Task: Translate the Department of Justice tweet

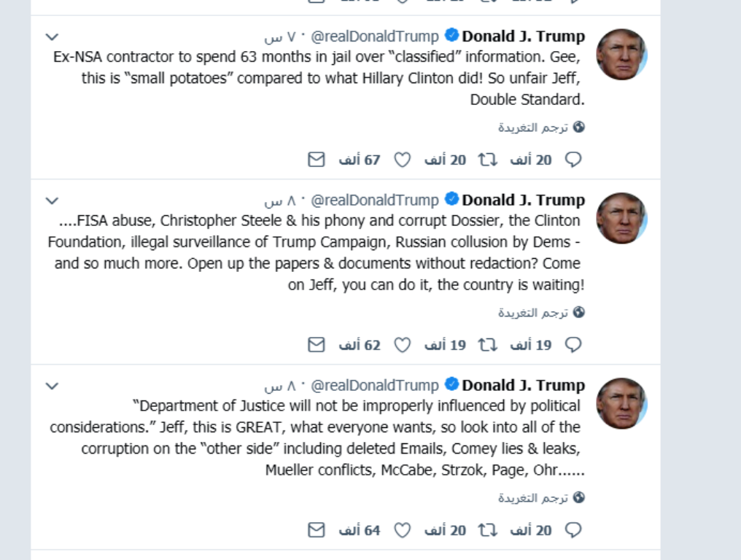Action: click(x=541, y=497)
